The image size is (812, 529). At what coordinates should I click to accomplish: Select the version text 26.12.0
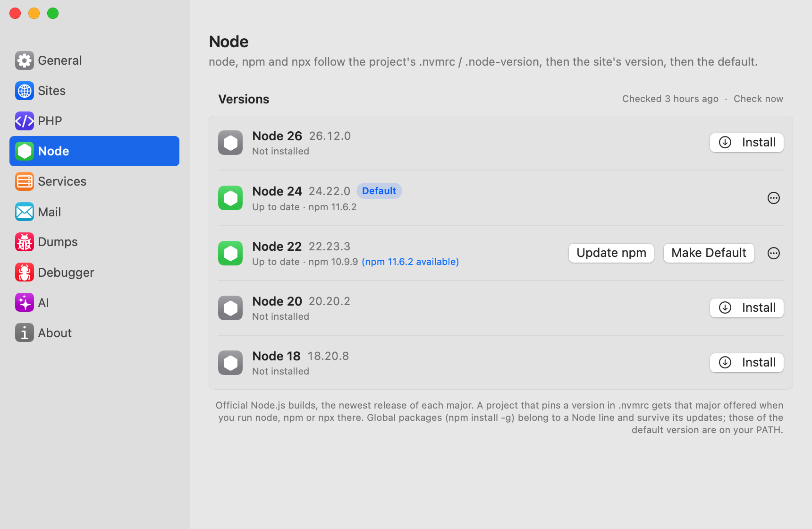coord(330,136)
